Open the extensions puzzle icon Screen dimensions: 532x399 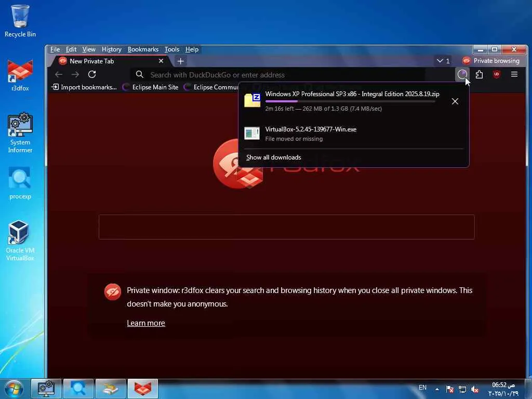click(x=479, y=74)
